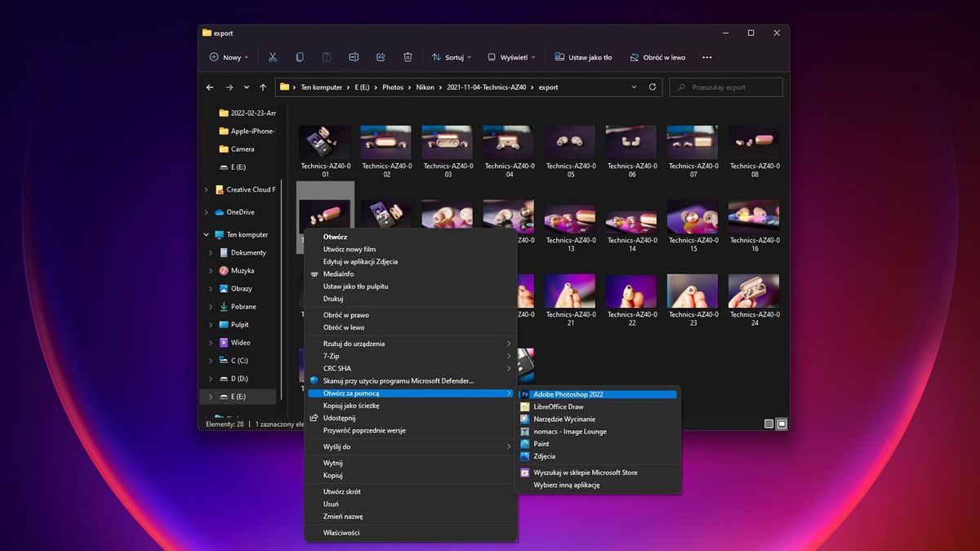Click the Cut scissors icon in toolbar
980x551 pixels.
(x=273, y=57)
